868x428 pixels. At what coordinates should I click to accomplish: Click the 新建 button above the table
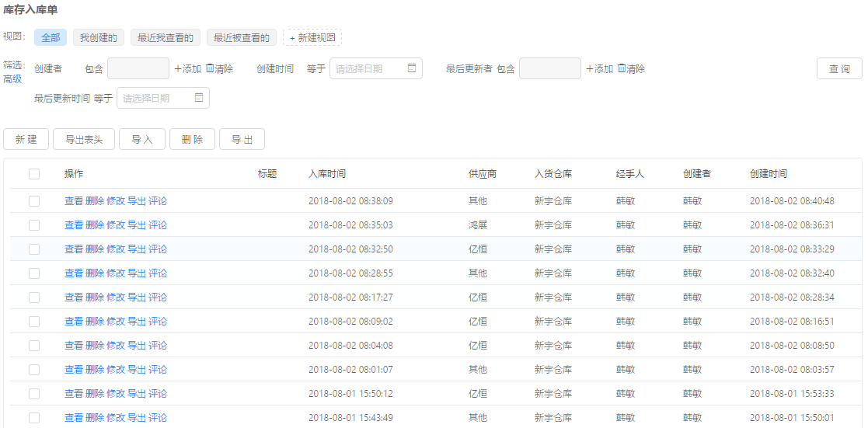(26, 139)
